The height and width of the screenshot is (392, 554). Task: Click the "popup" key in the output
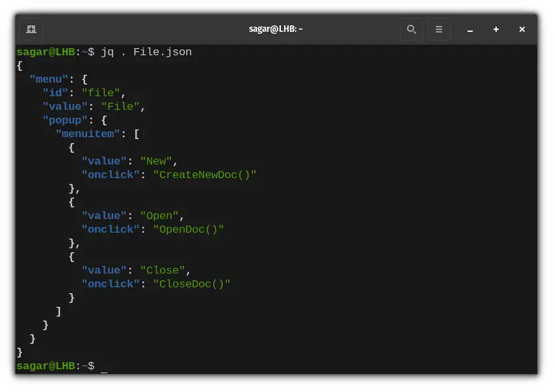point(65,120)
